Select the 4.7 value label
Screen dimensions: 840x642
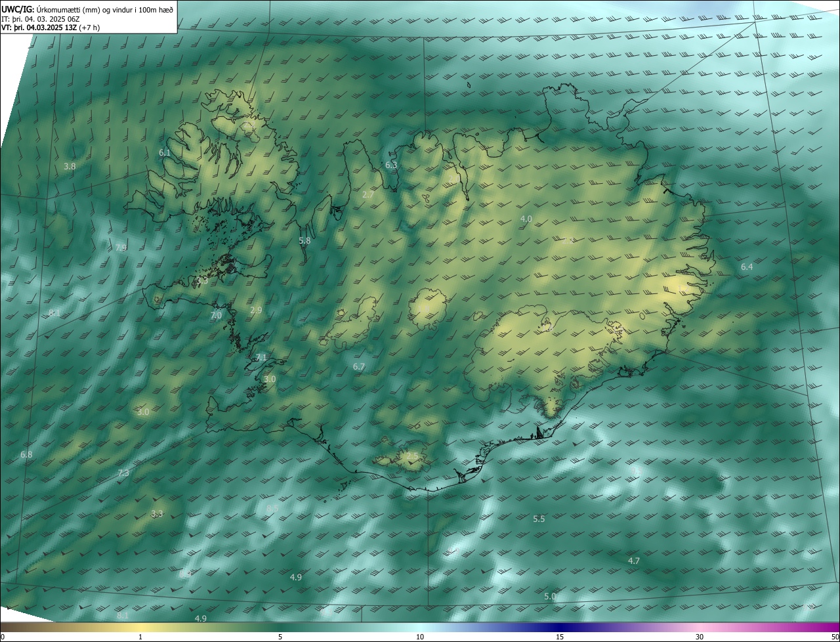pos(634,561)
